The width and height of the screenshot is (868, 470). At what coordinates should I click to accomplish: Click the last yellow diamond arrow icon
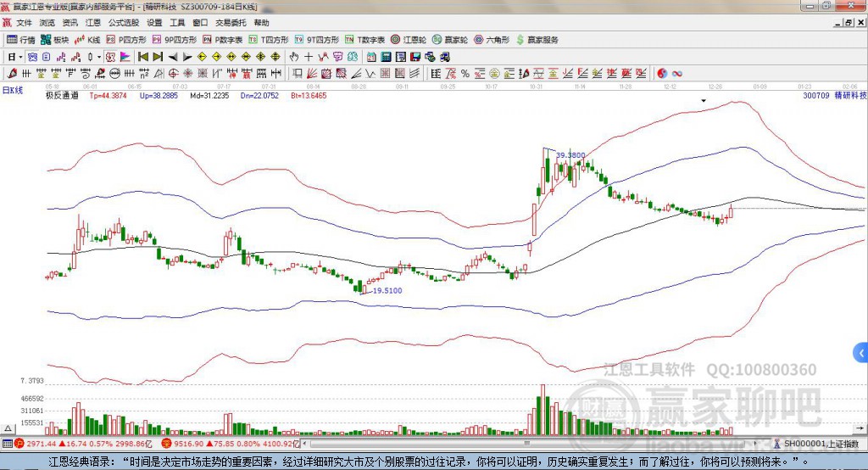click(275, 57)
